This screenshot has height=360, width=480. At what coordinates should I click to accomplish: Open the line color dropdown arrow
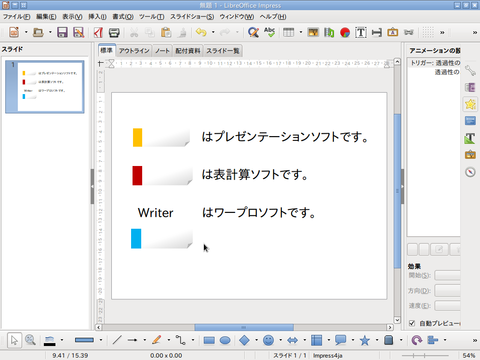[62, 340]
